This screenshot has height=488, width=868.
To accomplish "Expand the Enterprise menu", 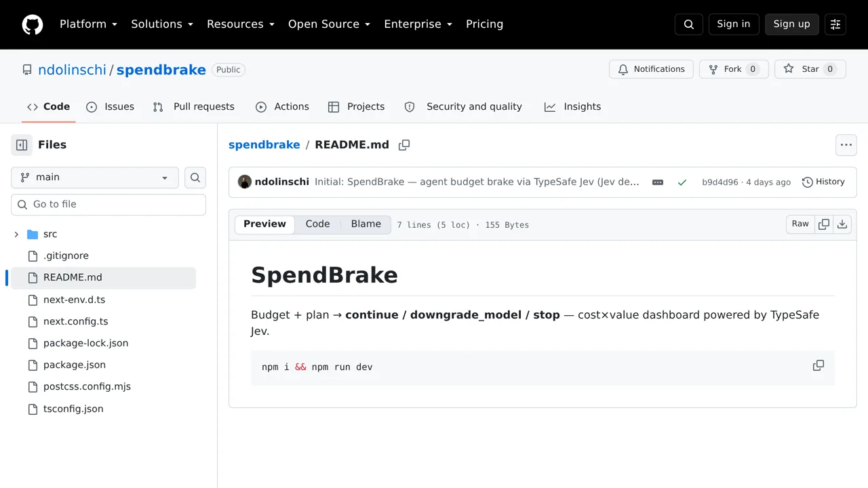I will pos(418,24).
